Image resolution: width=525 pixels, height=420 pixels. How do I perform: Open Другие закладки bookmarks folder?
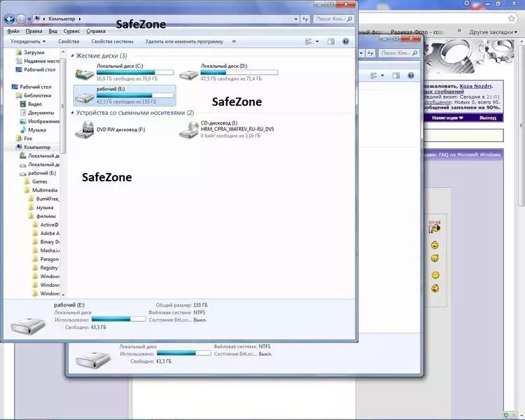click(493, 32)
